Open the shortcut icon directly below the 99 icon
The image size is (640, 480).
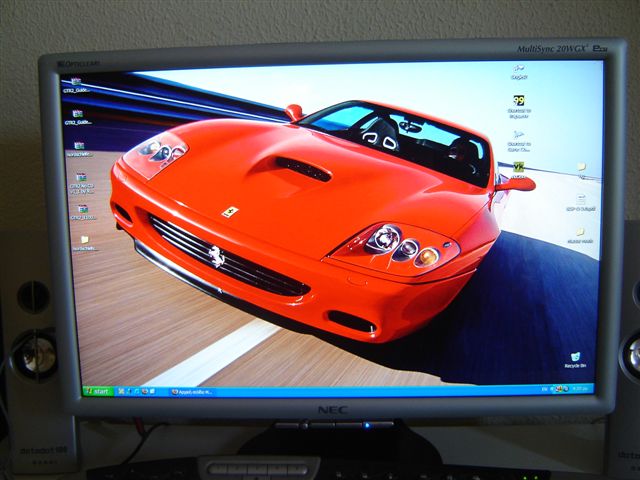point(519,141)
